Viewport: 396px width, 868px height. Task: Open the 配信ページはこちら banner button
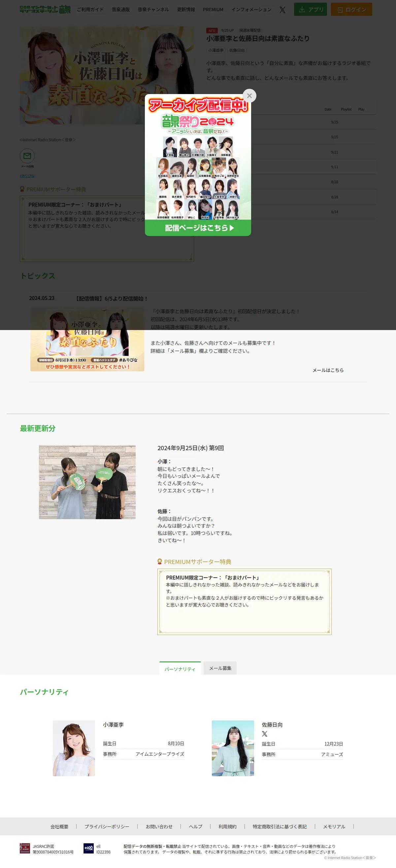[198, 228]
